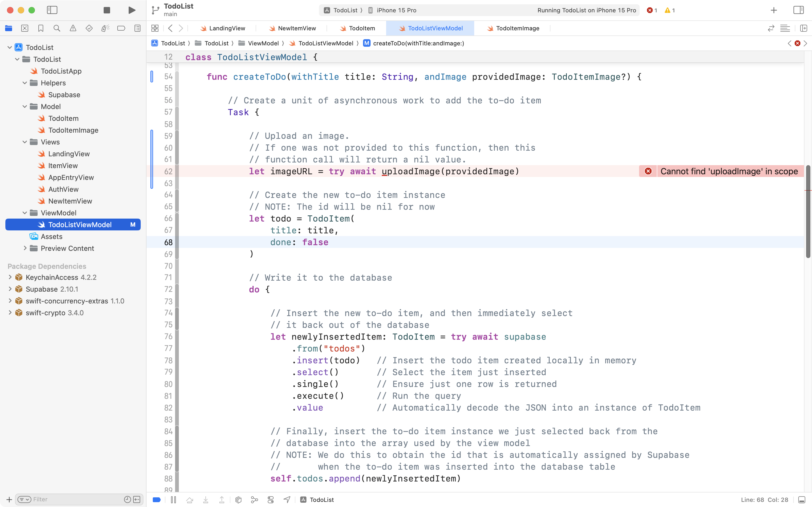Switch to the NewItemView tab
The image size is (812, 507).
tap(295, 28)
